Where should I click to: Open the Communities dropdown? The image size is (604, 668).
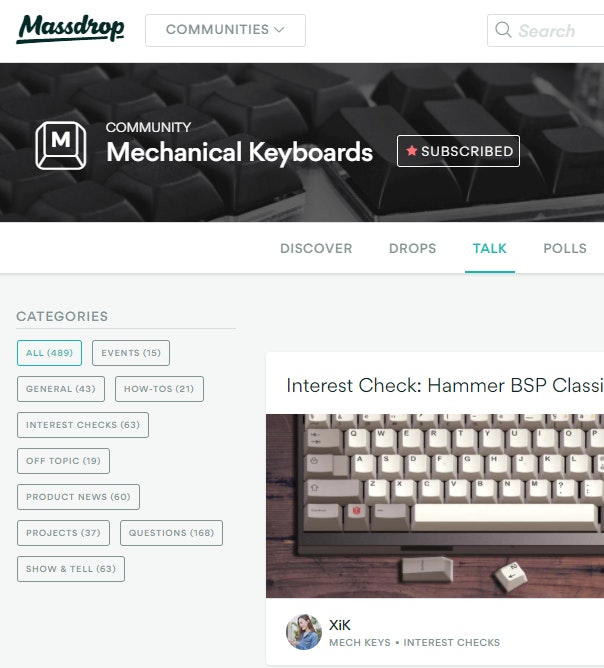point(225,30)
